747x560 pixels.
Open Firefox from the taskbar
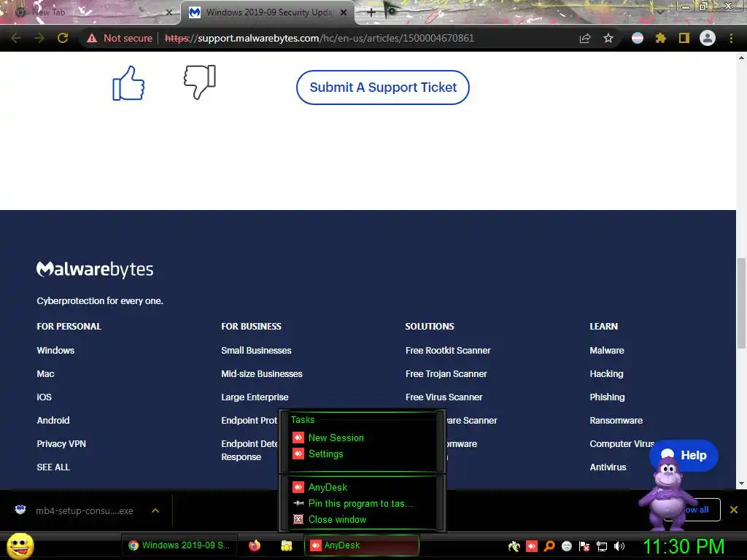coord(255,545)
